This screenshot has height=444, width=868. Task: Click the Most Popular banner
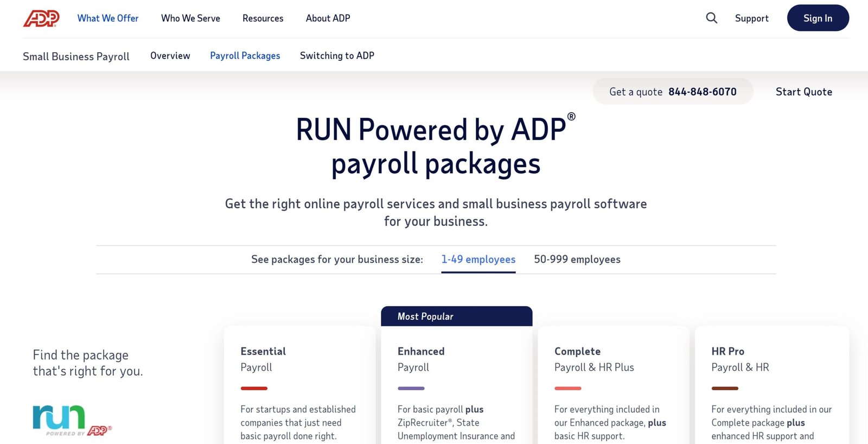click(x=457, y=316)
